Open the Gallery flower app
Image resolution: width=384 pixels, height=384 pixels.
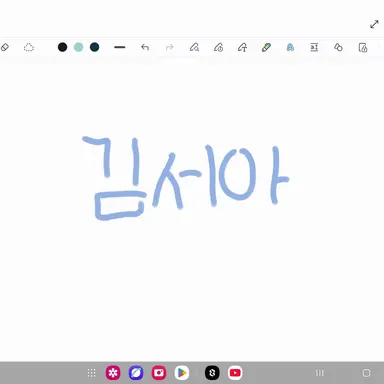(x=113, y=373)
